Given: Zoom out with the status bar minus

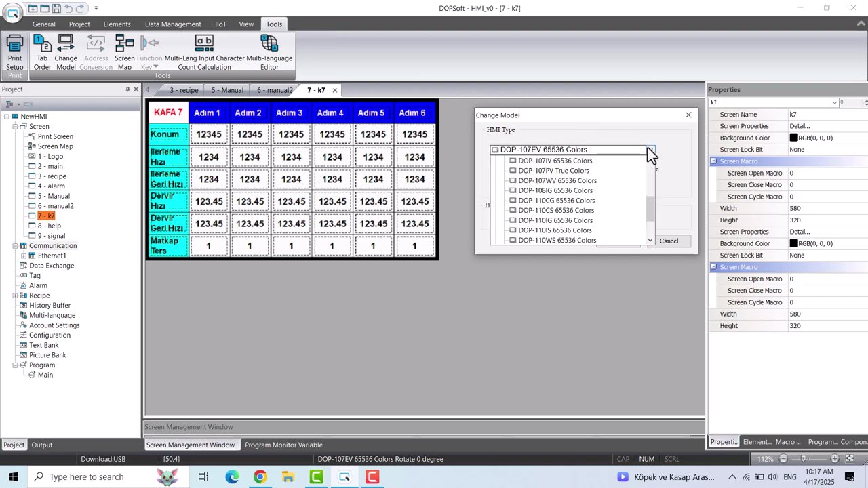Looking at the screenshot, I should [x=783, y=459].
